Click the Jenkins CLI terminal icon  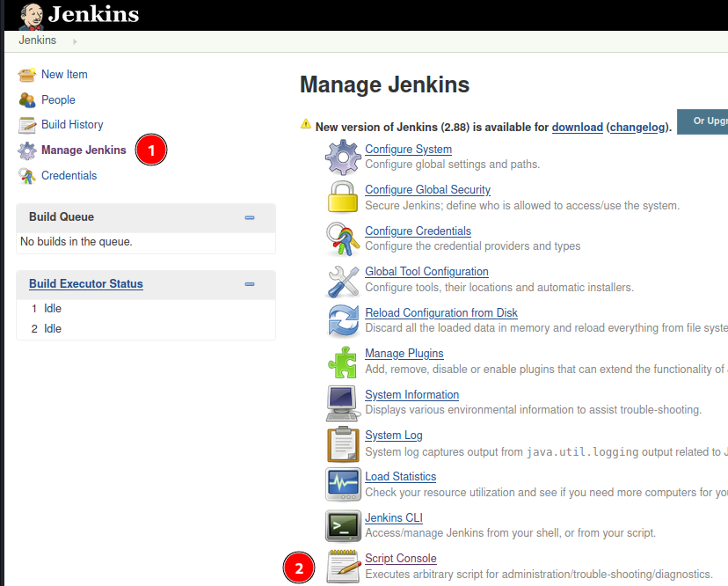343,525
